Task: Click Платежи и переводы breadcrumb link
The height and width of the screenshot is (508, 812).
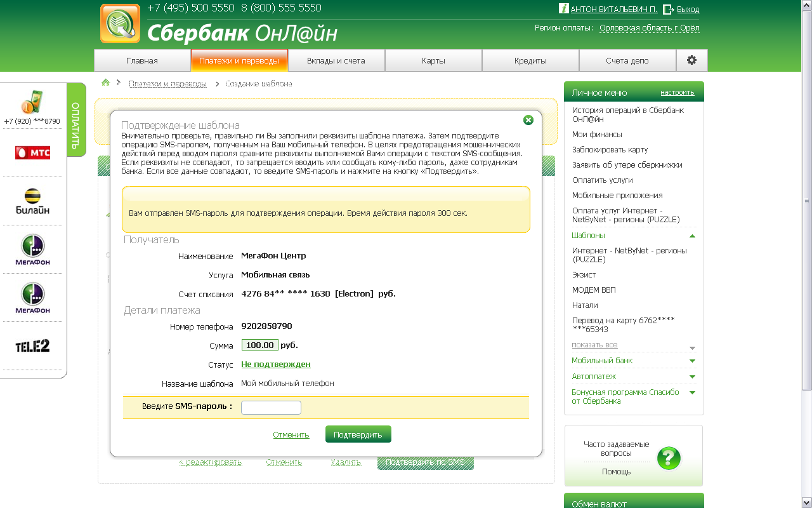Action: 167,84
